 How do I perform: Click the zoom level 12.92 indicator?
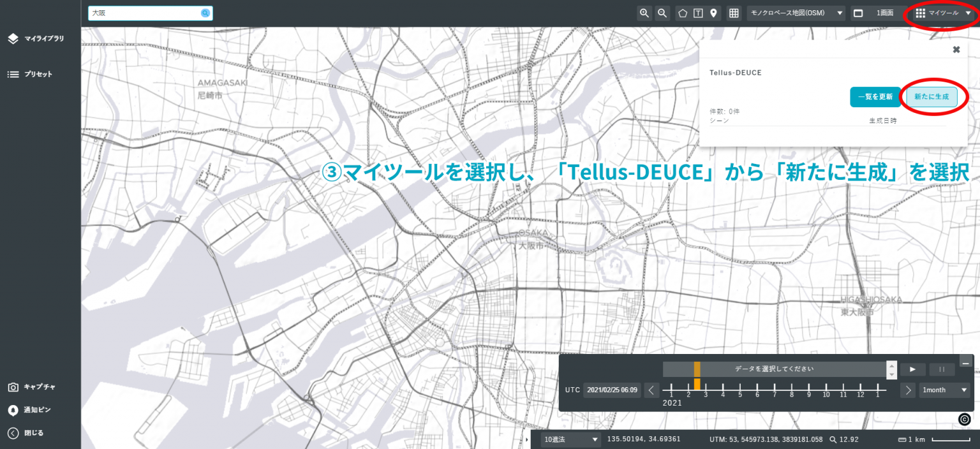(844, 439)
